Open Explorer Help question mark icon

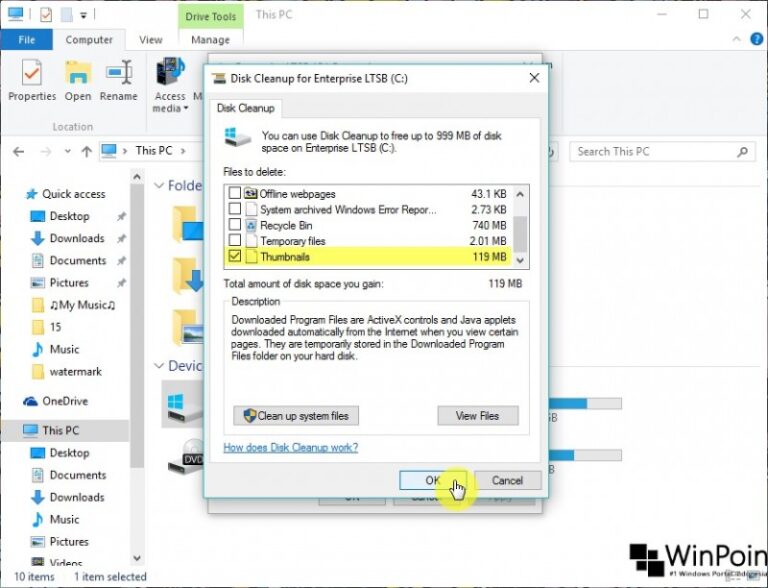[757, 39]
